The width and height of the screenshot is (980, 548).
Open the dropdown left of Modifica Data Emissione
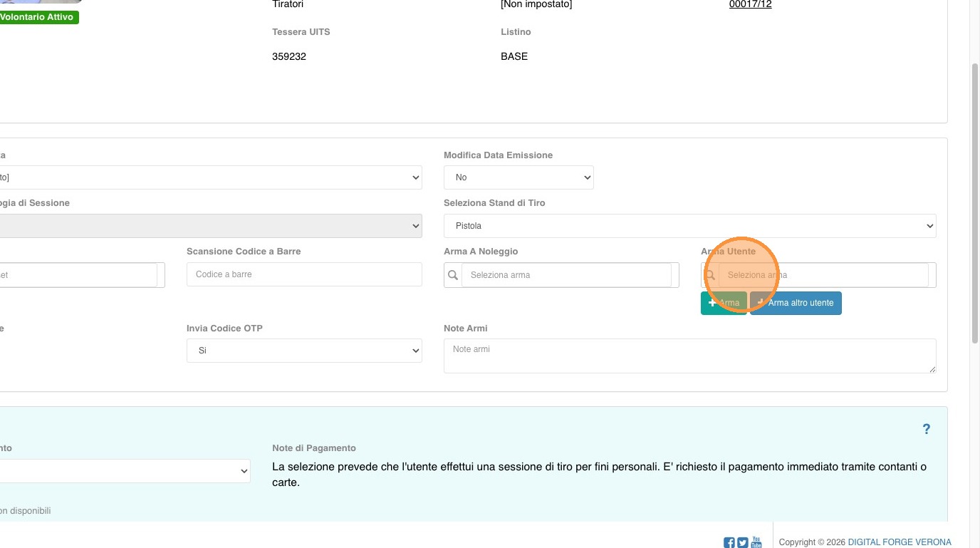click(211, 177)
